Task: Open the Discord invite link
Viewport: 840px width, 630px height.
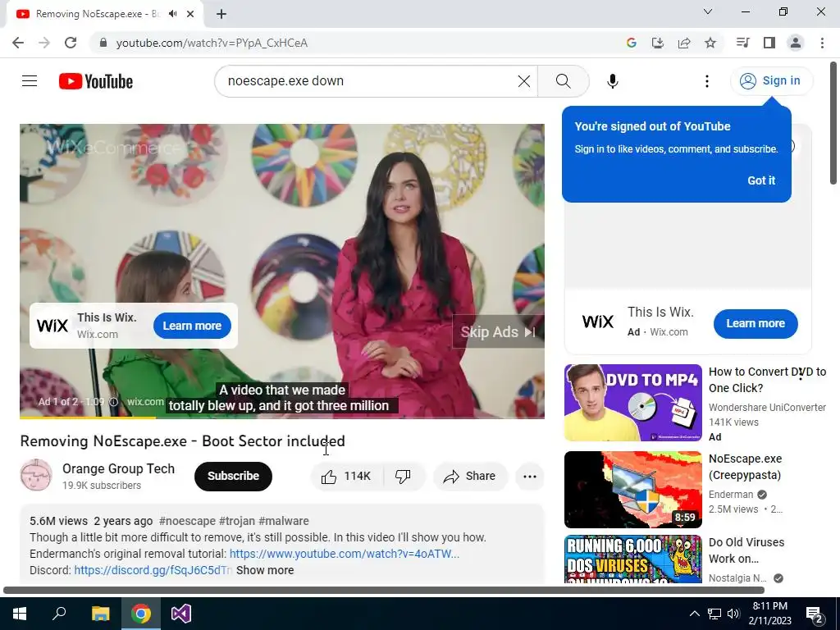Action: (x=153, y=570)
